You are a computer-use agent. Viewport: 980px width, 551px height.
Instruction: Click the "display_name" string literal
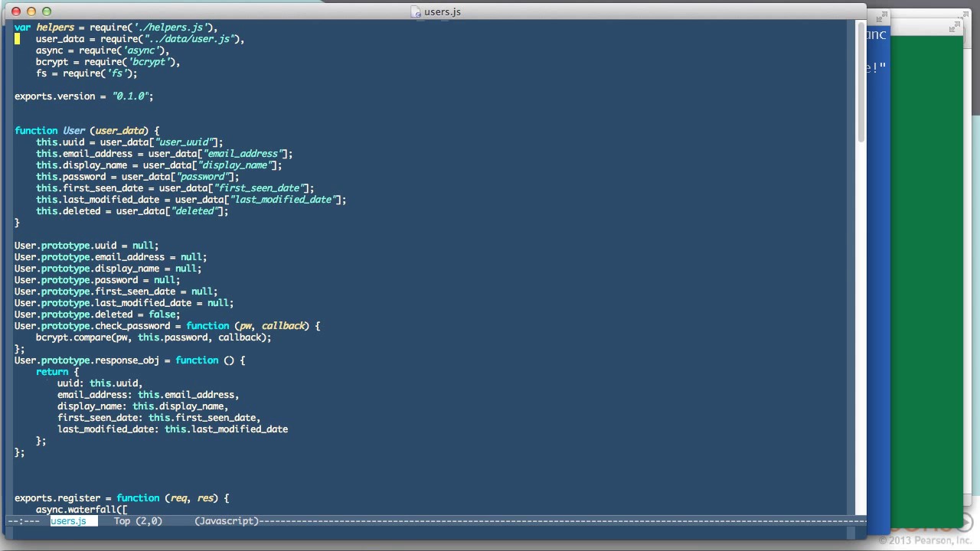pos(237,165)
